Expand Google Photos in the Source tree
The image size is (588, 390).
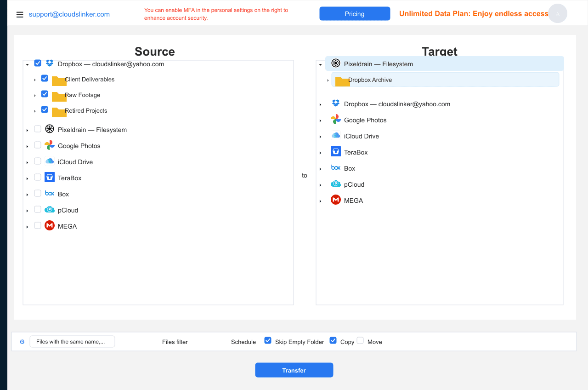(28, 147)
